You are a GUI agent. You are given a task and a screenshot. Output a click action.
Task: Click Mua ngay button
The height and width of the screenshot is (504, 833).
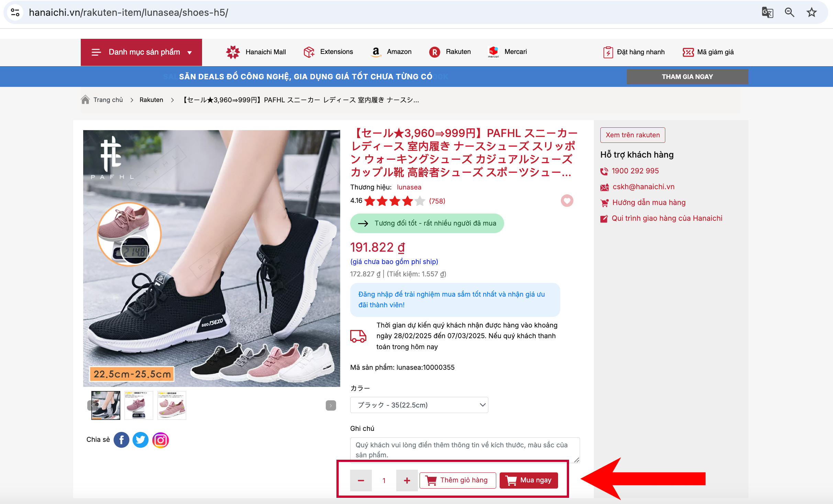[x=529, y=480]
